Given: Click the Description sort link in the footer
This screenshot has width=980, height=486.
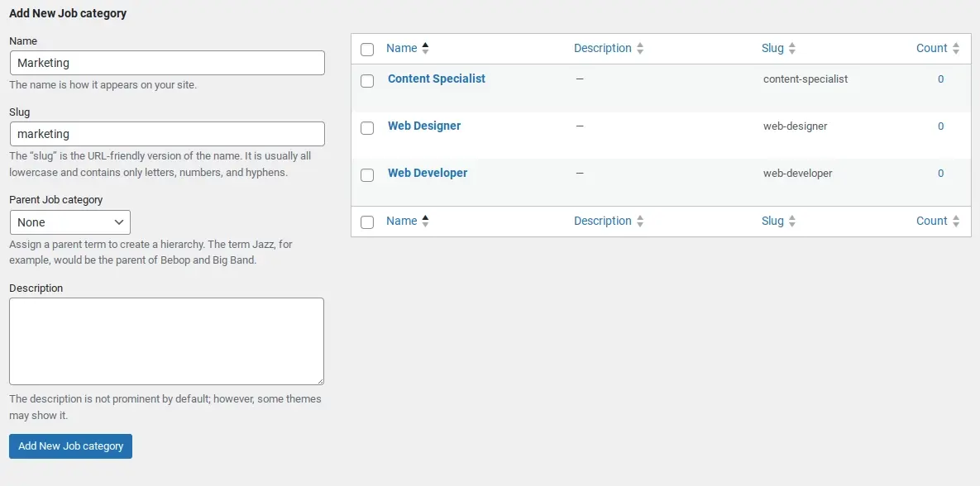Looking at the screenshot, I should (609, 221).
